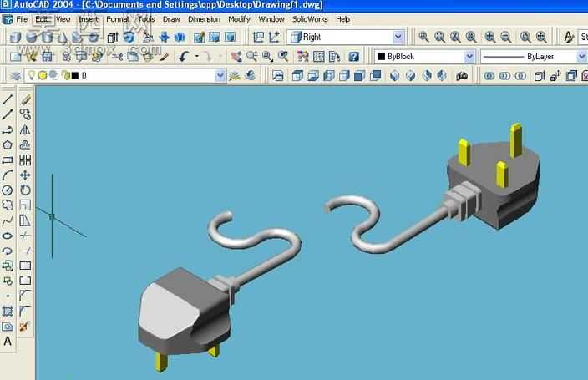
Task: Open the Format menu
Action: [118, 18]
